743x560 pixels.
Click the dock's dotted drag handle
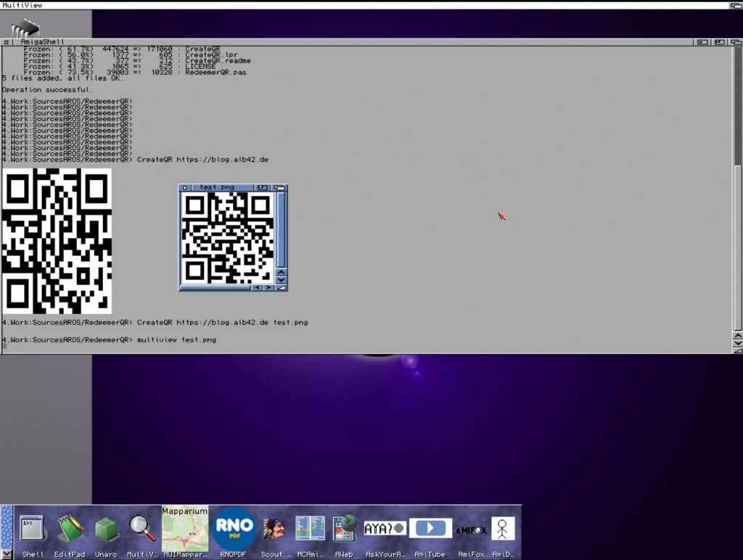coord(7,527)
